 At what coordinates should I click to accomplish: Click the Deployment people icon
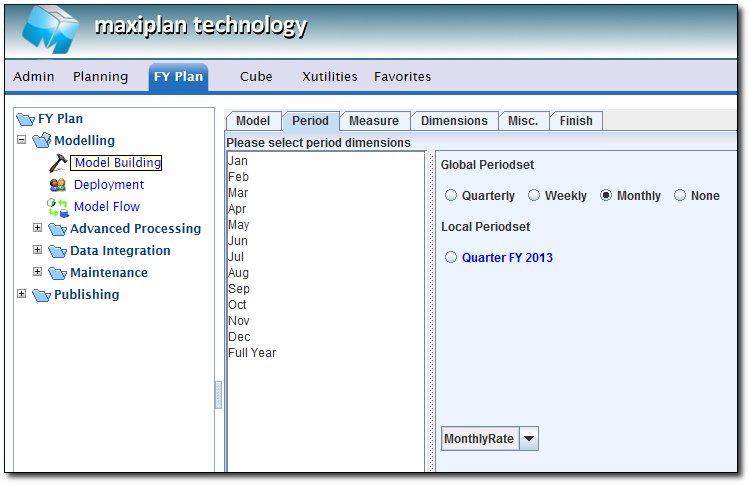pyautogui.click(x=57, y=185)
